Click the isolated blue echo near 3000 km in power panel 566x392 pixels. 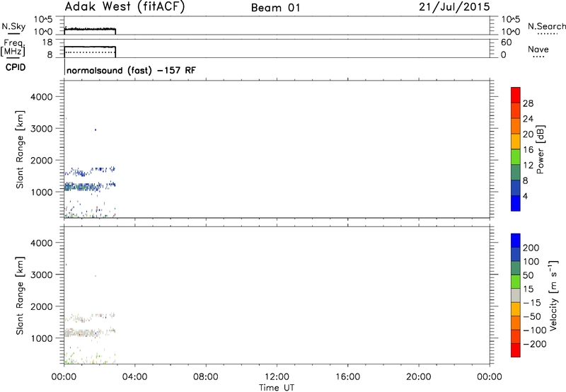(x=96, y=129)
